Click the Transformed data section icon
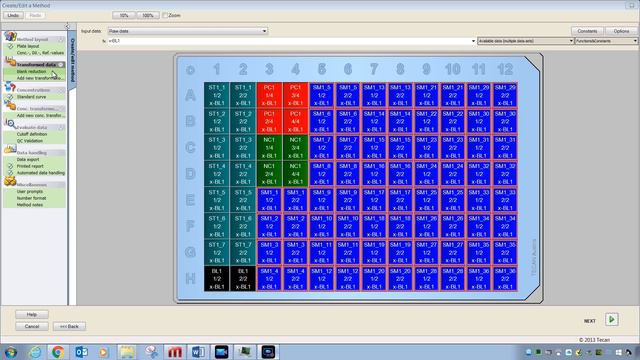 pos(10,62)
